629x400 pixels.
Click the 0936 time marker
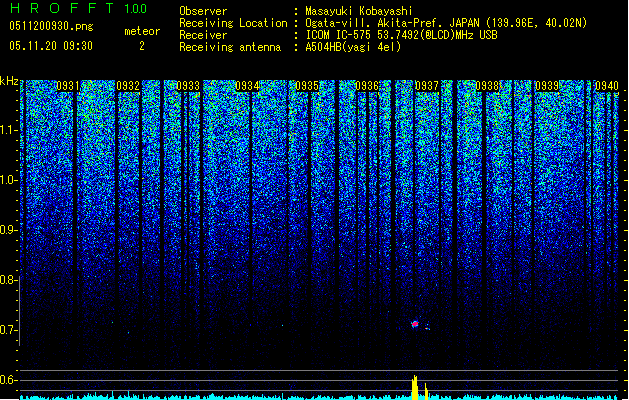point(367,86)
